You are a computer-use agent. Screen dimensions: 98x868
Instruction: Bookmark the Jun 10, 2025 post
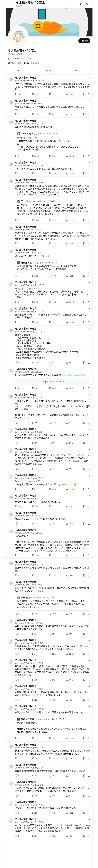click(x=84, y=220)
